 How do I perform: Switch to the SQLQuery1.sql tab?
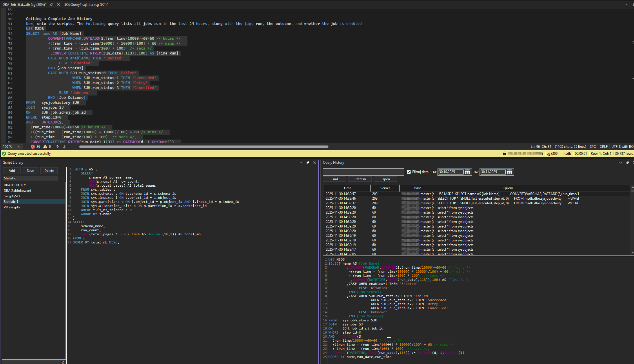86,5
